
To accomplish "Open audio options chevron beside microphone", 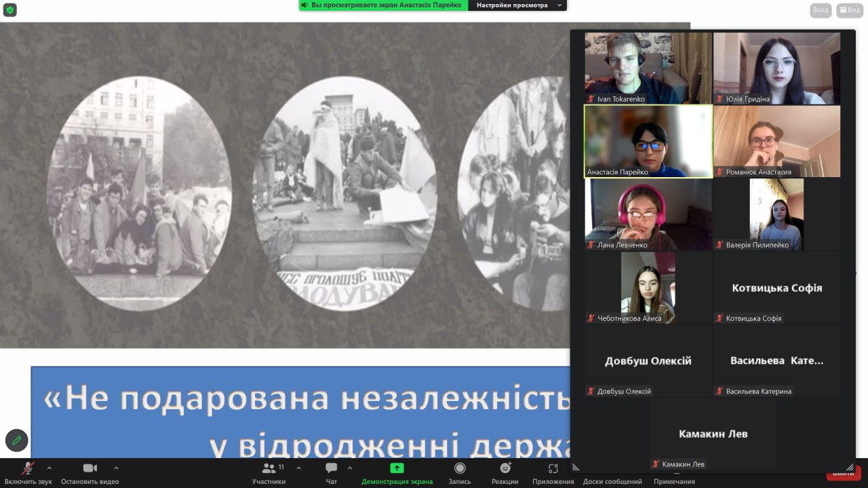I will 49,468.
